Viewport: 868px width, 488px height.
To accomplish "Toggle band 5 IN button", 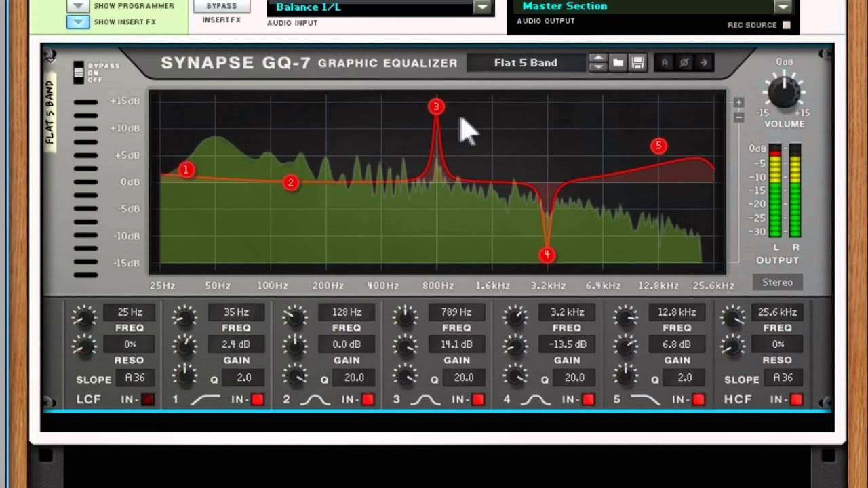I will pyautogui.click(x=698, y=400).
